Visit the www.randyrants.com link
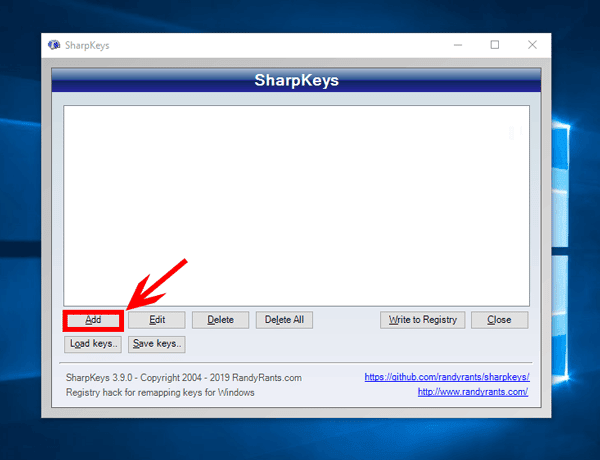Image resolution: width=600 pixels, height=460 pixels. pos(473,392)
